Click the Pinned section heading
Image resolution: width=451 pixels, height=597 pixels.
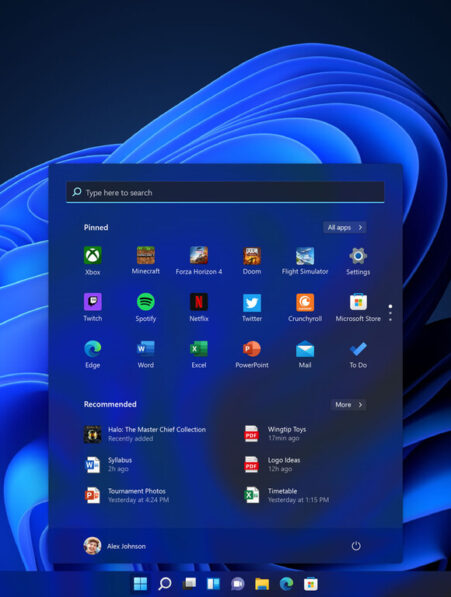pyautogui.click(x=96, y=227)
